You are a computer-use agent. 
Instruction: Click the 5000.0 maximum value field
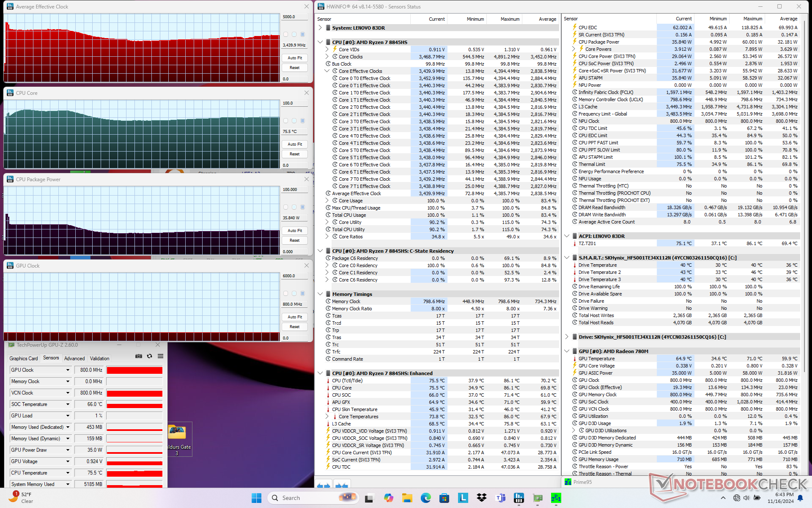point(295,17)
